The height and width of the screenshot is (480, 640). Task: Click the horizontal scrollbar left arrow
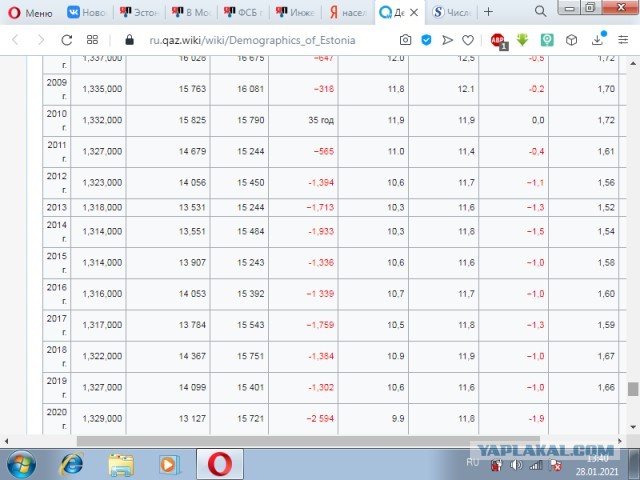7,441
